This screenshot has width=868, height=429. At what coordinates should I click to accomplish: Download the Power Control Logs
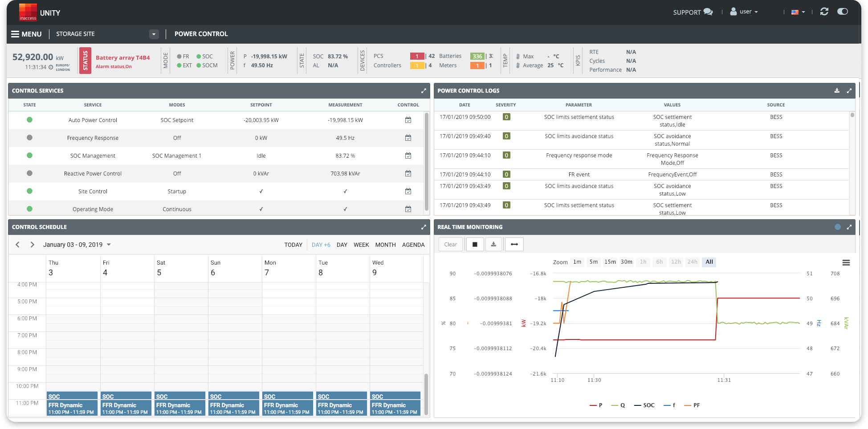click(x=837, y=90)
